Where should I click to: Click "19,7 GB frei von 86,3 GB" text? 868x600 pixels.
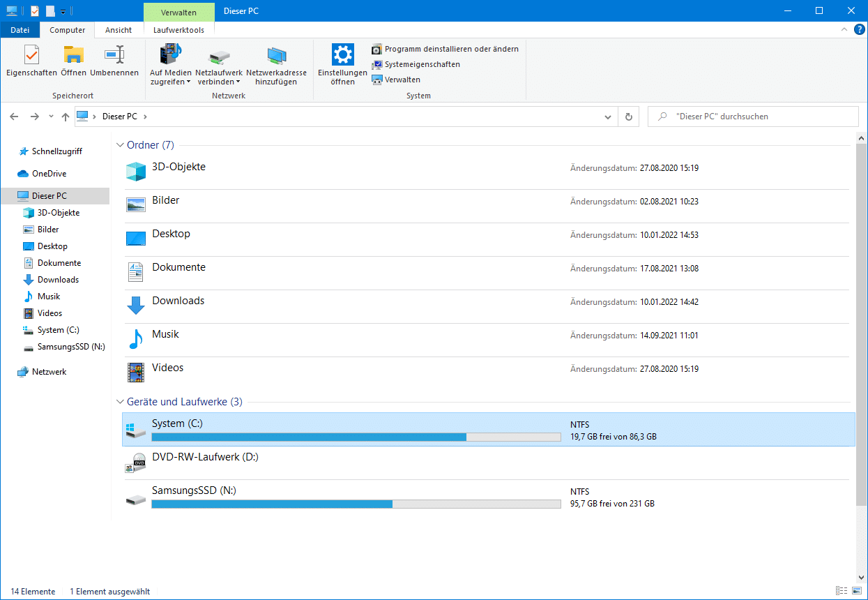pyautogui.click(x=614, y=437)
